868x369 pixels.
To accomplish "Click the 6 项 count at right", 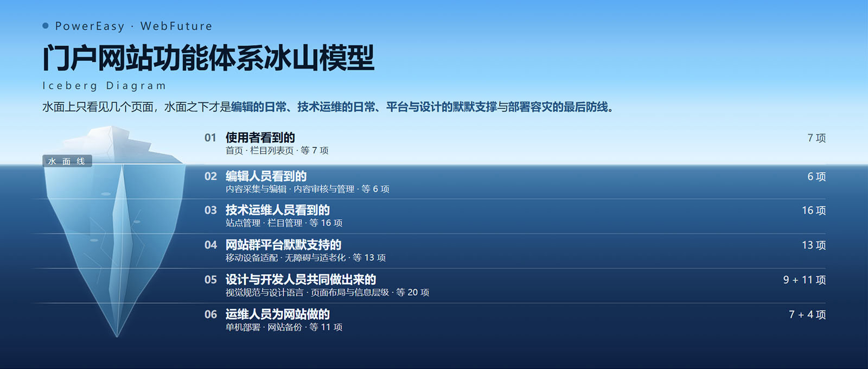I will coord(816,176).
